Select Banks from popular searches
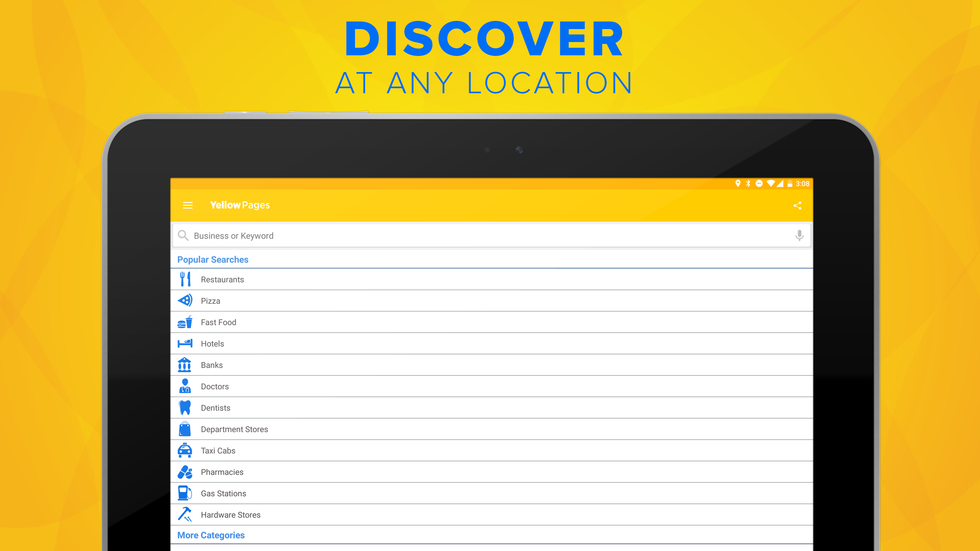This screenshot has width=980, height=551. pos(211,365)
